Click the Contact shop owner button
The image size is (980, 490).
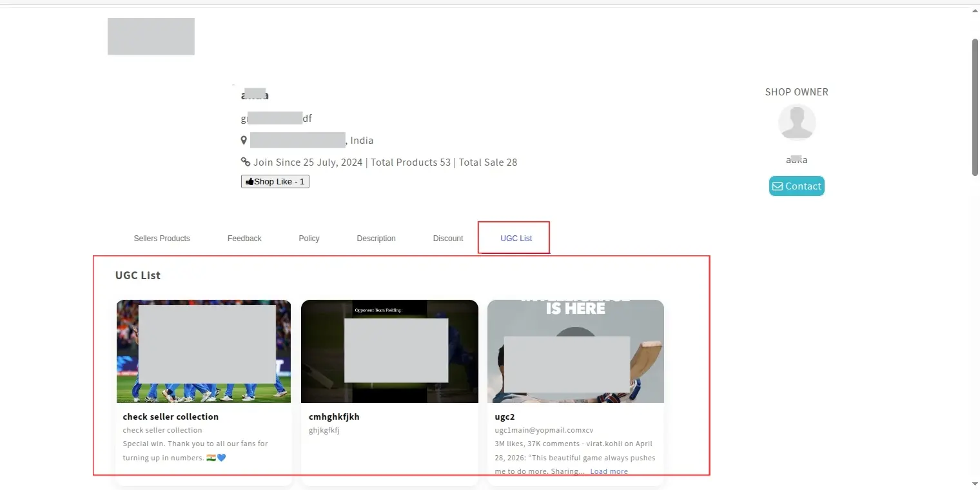(796, 186)
